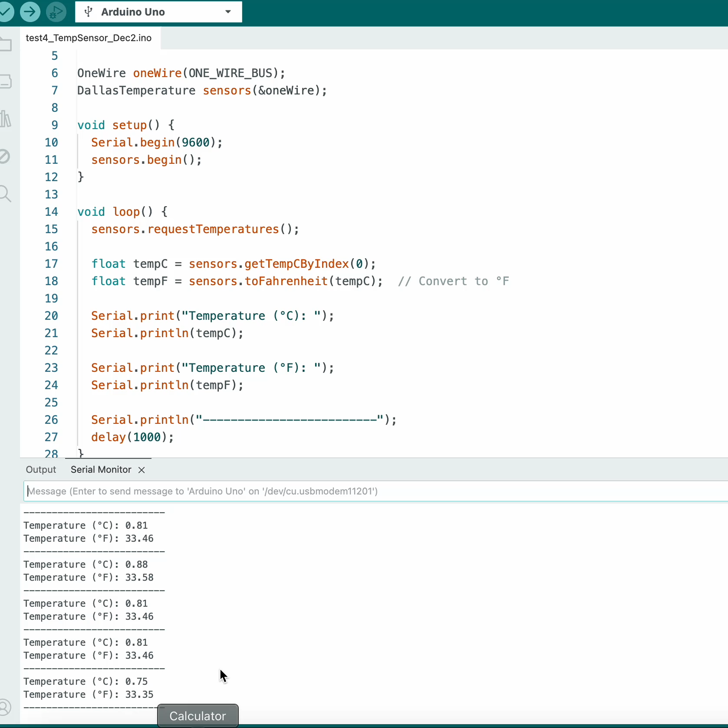Viewport: 728px width, 728px height.
Task: Click the account profile icon at bottom left
Action: point(5,707)
